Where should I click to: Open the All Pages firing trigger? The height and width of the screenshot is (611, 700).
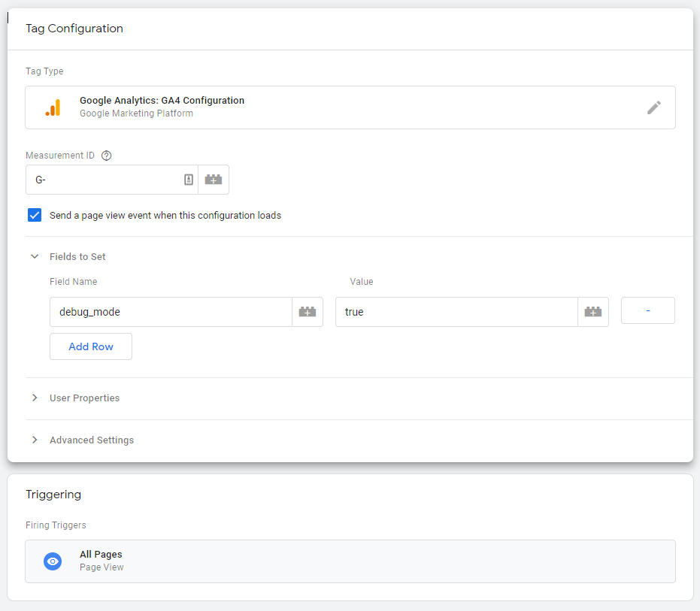coord(350,561)
